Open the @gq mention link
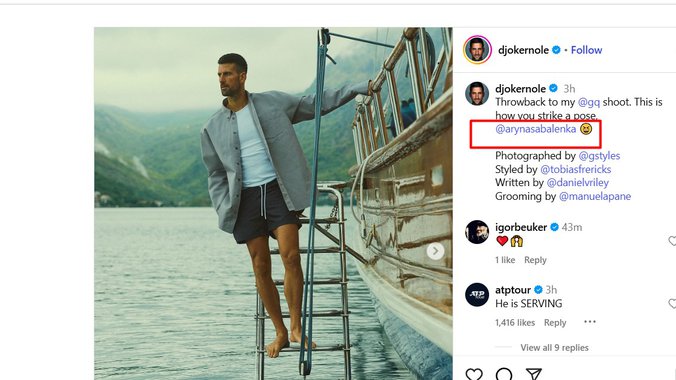 point(588,102)
